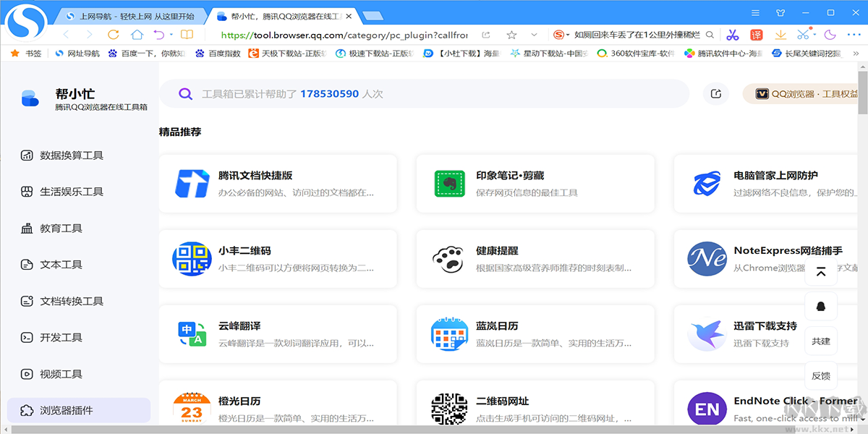Click the blue screenshot scissors icon
This screenshot has width=868, height=434.
[803, 34]
